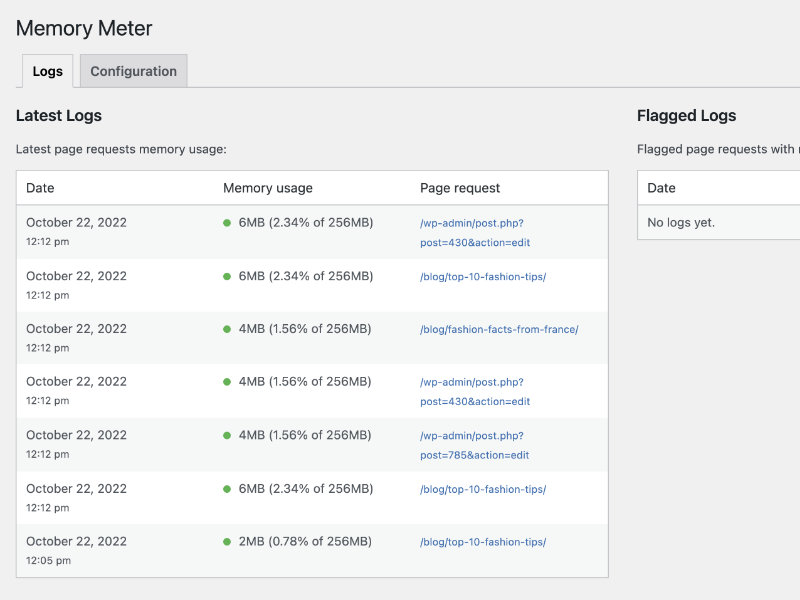Open top-10-fashion-tips link logged at 12:05 pm

click(483, 542)
